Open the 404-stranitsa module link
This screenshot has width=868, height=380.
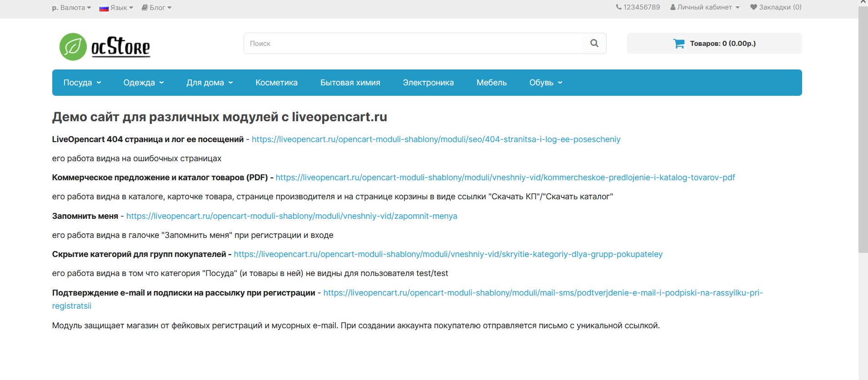[x=436, y=139]
